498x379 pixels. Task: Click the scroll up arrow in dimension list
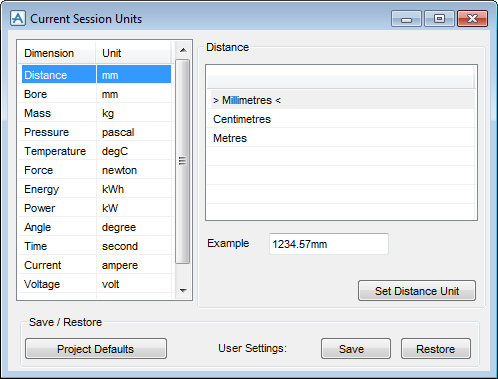[x=183, y=50]
